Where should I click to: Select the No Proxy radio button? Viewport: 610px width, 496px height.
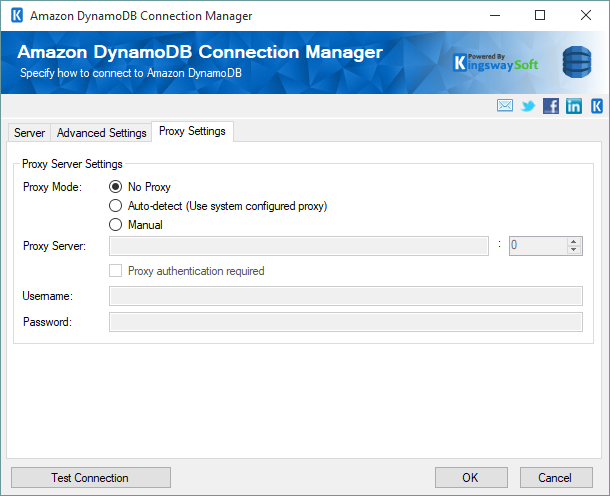[x=116, y=187]
